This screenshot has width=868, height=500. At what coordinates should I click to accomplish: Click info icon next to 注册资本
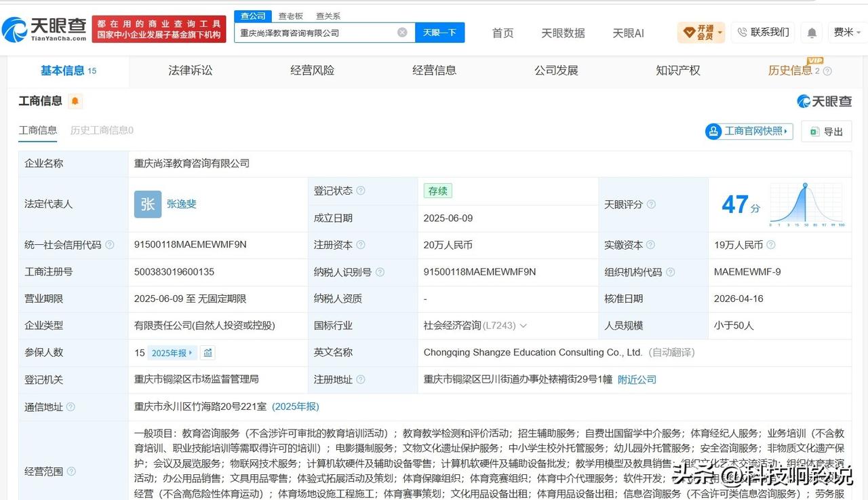[x=361, y=245]
